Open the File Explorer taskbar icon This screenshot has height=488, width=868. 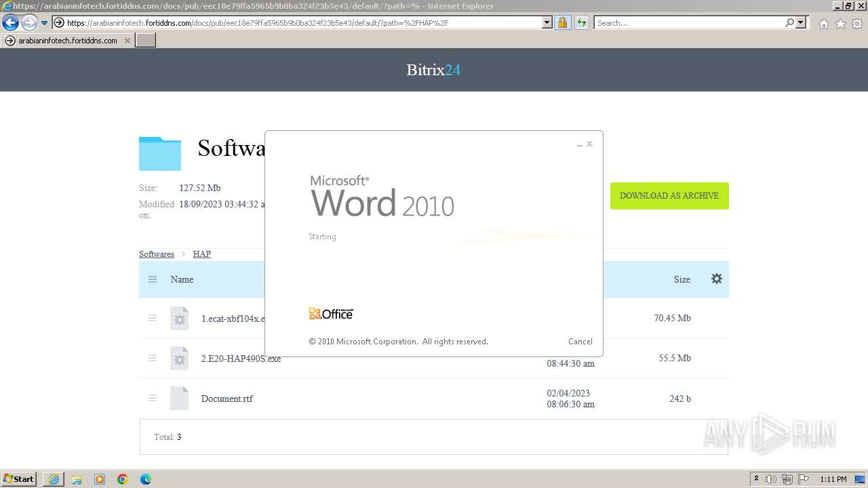[x=77, y=479]
